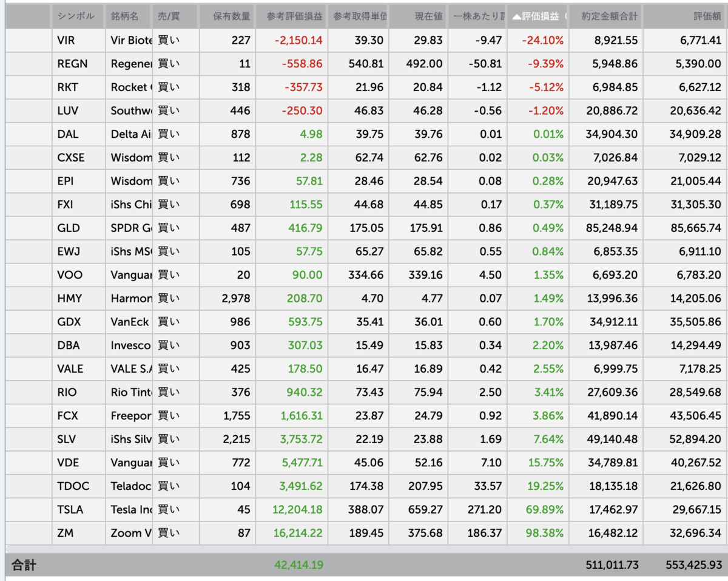The image size is (728, 581).
Task: Select the LUV symbol cell
Action: click(x=78, y=111)
